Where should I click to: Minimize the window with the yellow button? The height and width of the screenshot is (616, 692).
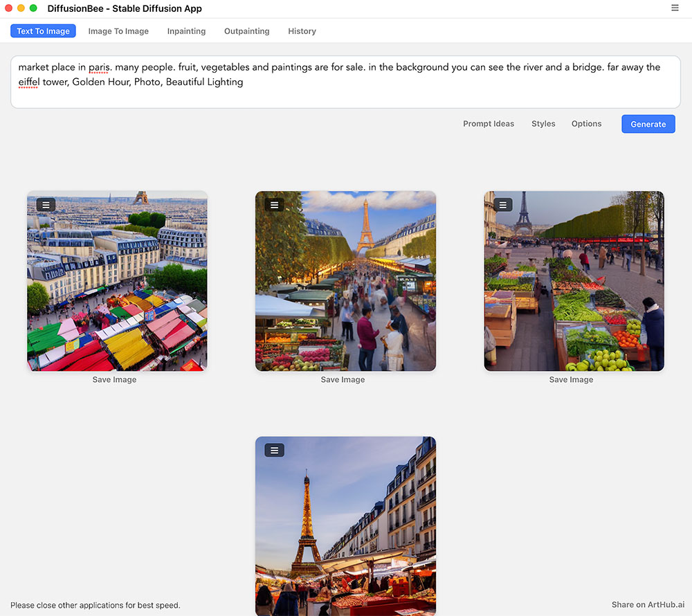[x=21, y=8]
